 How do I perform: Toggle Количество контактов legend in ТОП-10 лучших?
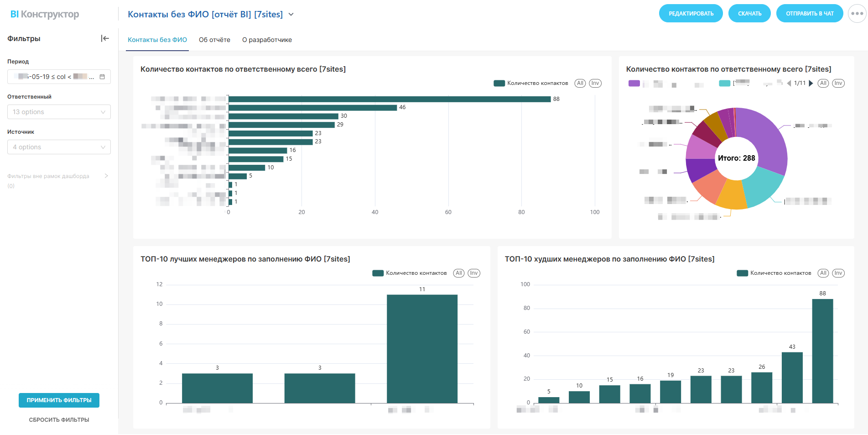pos(410,273)
